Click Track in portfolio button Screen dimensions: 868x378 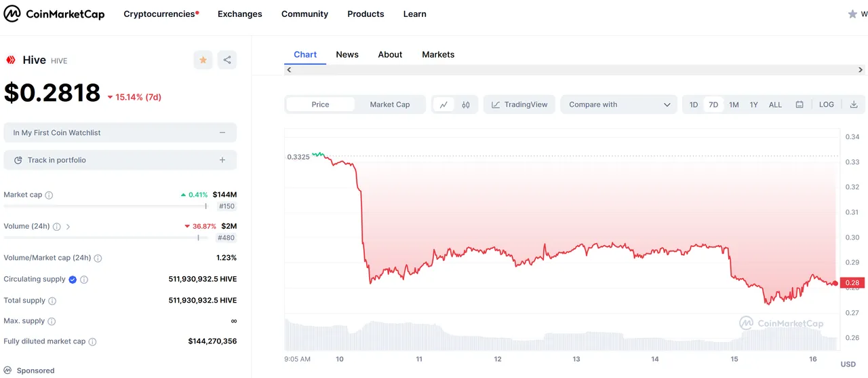(120, 160)
